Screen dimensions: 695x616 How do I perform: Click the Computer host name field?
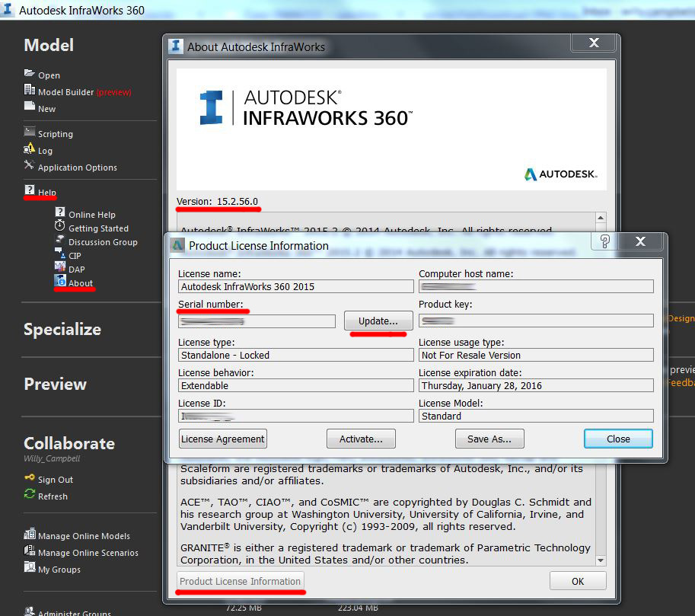pyautogui.click(x=536, y=286)
